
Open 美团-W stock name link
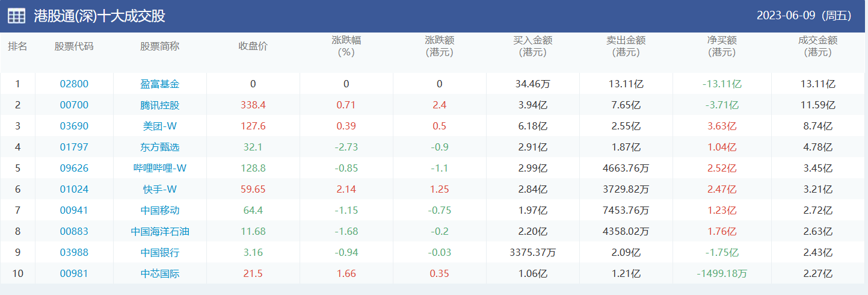[159, 126]
